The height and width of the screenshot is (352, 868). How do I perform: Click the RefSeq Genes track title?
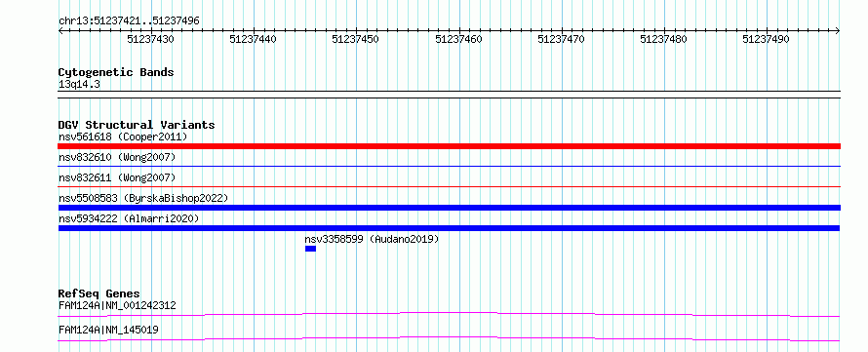99,293
